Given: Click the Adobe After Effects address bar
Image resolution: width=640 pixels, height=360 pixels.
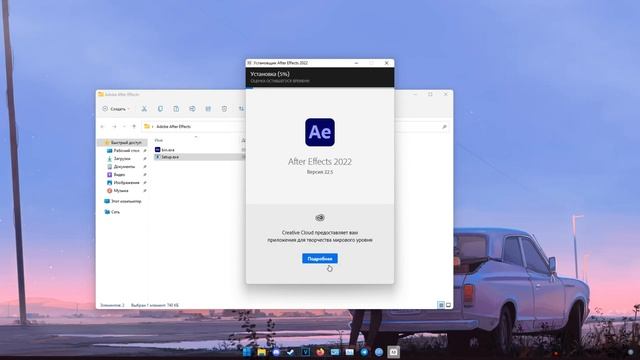Looking at the screenshot, I should pos(194,127).
